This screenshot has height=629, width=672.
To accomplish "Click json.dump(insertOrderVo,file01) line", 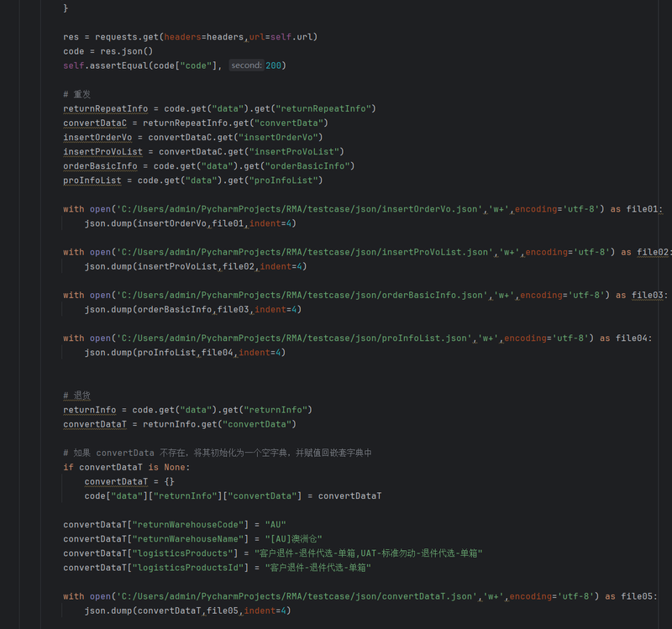I will (191, 223).
